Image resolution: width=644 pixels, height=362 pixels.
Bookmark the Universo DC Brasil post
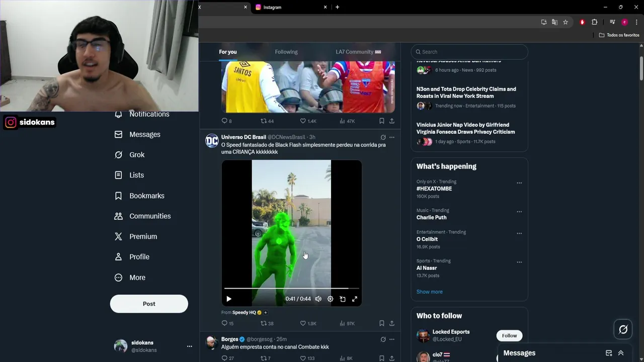381,323
